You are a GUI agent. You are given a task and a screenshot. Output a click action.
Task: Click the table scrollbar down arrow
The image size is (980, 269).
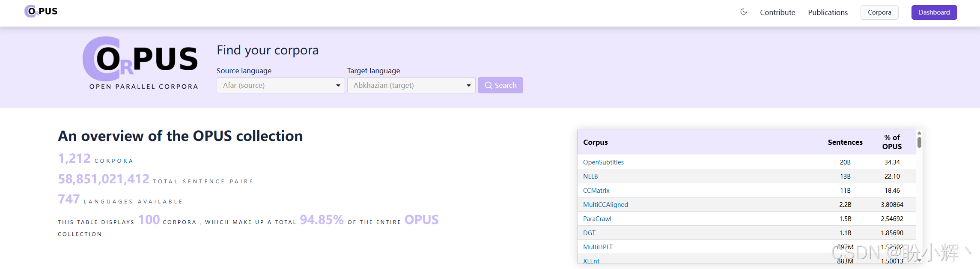point(919,260)
